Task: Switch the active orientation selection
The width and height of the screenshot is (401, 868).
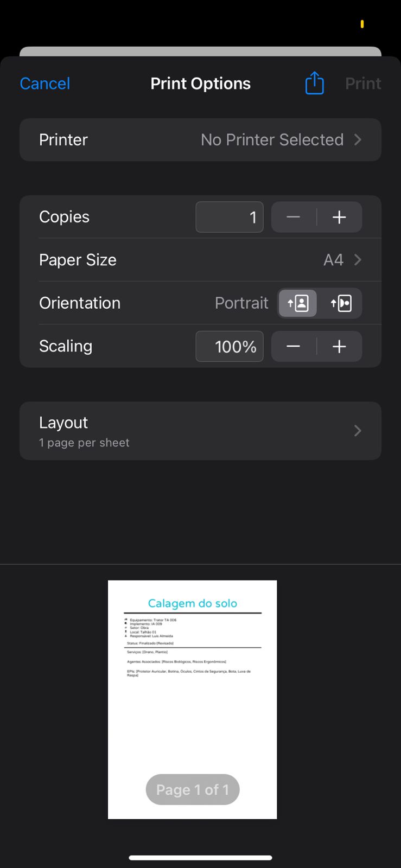Action: (x=341, y=303)
